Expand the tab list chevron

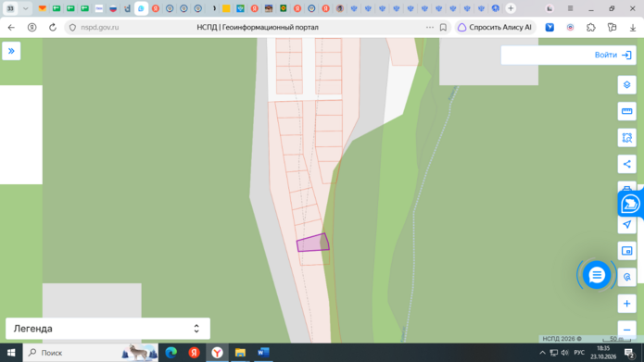25,8
